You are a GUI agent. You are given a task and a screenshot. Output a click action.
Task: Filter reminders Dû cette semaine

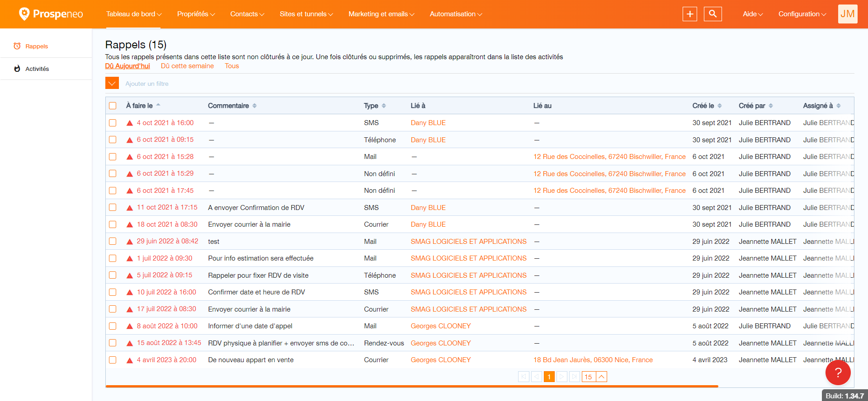coord(187,66)
